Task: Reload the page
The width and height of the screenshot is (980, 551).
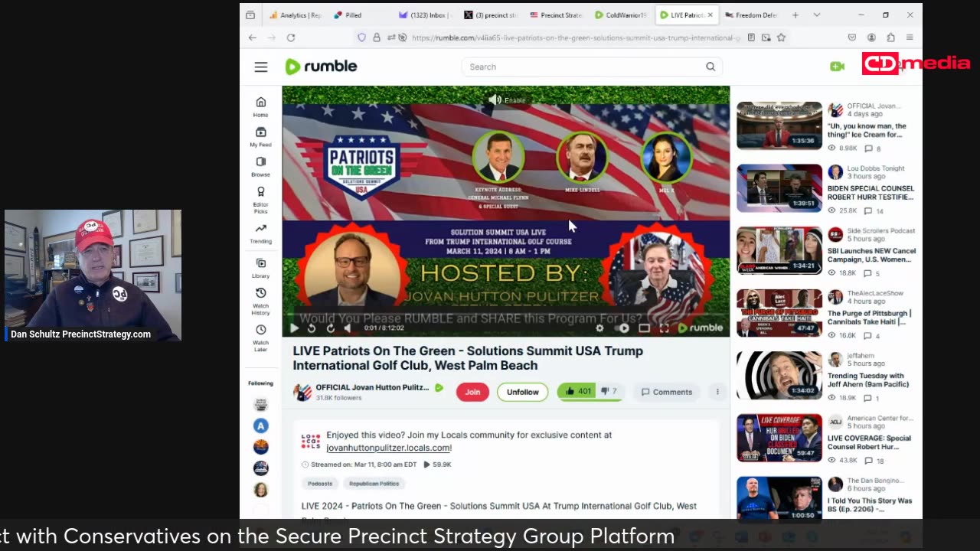Action: [291, 37]
